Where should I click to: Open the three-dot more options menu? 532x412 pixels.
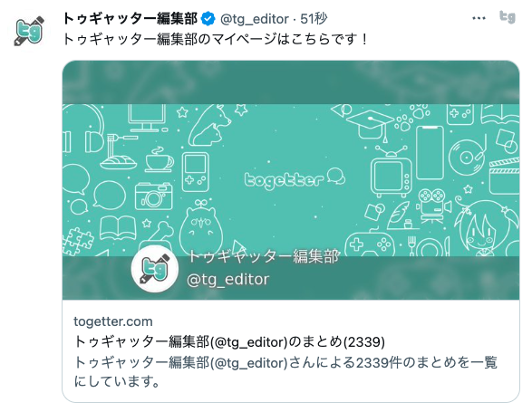[x=479, y=18]
